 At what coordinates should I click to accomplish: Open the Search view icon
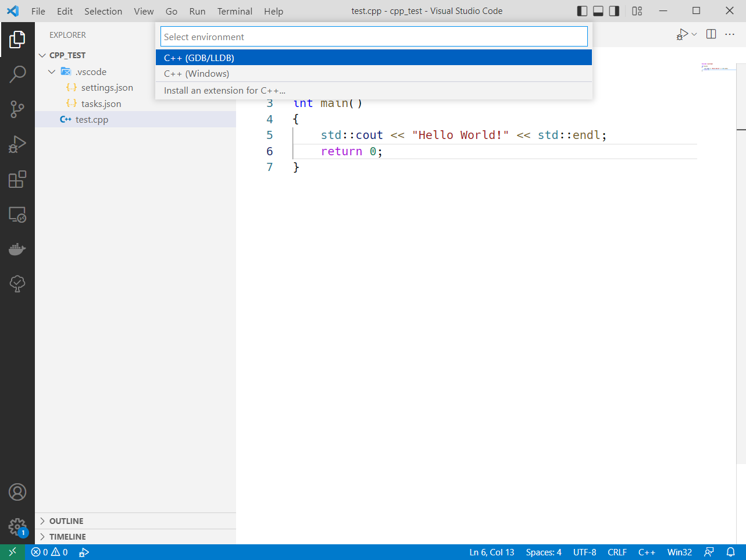point(17,74)
